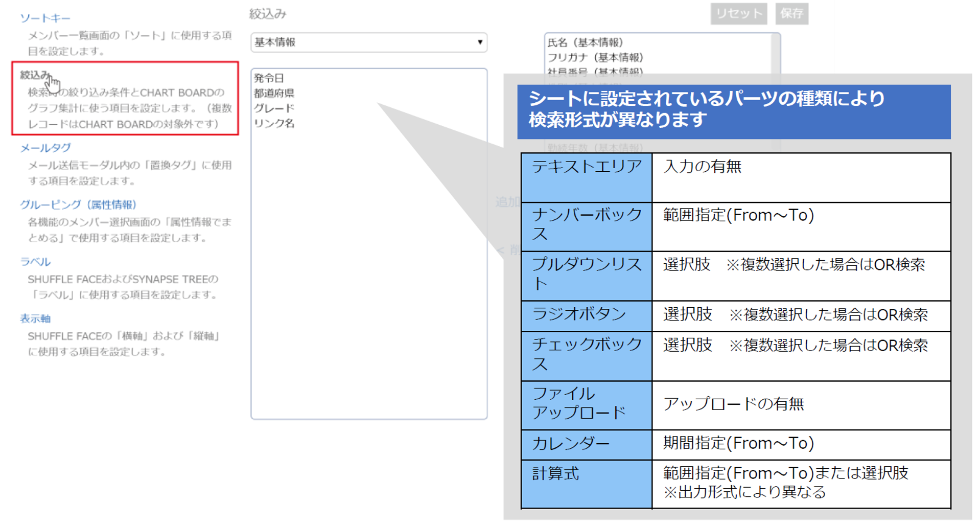
Task: Click the テキストエリア table cell
Action: [587, 177]
